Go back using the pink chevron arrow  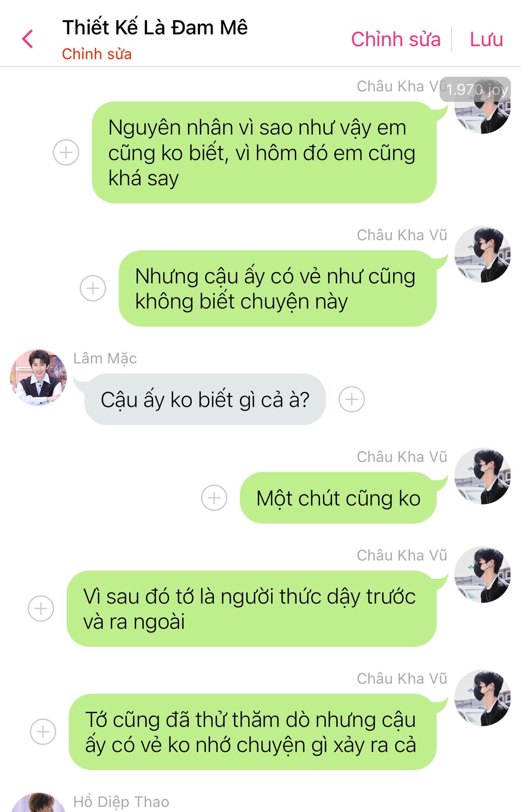(x=28, y=39)
